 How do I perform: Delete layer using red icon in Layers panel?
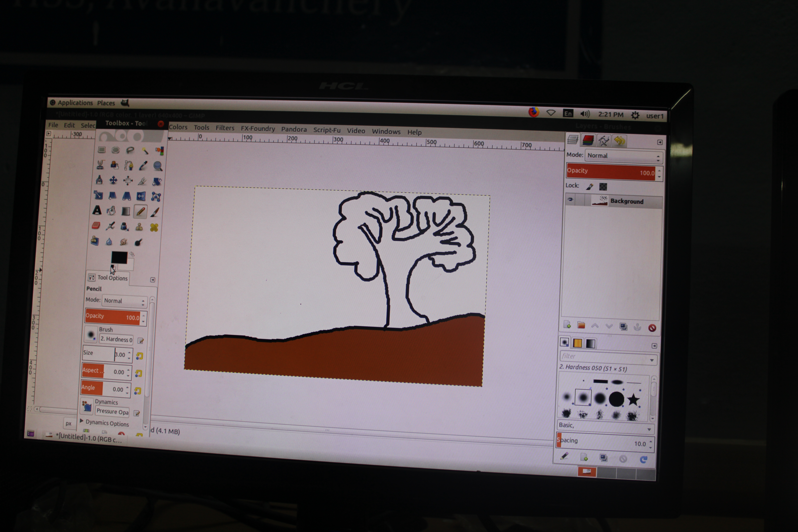[x=652, y=328]
